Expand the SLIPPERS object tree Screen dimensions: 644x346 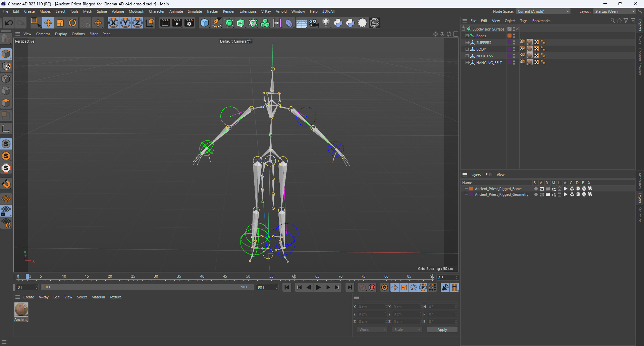click(x=467, y=43)
